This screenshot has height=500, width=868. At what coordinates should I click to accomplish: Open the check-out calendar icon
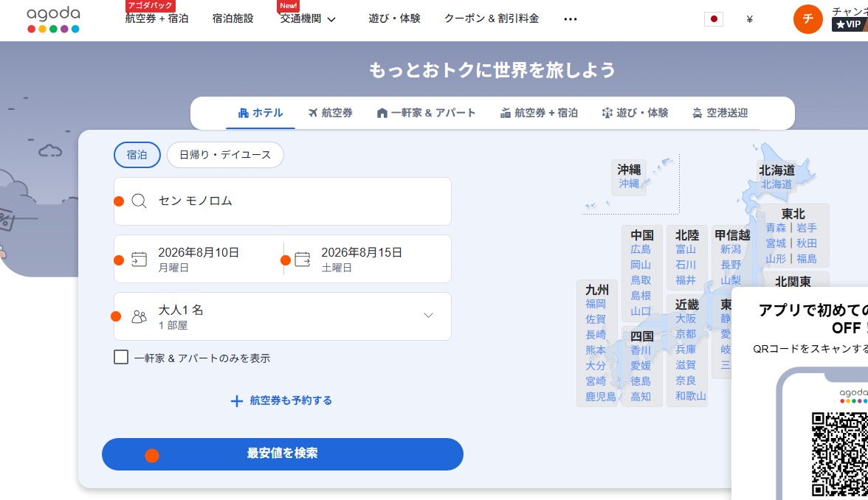click(x=303, y=259)
